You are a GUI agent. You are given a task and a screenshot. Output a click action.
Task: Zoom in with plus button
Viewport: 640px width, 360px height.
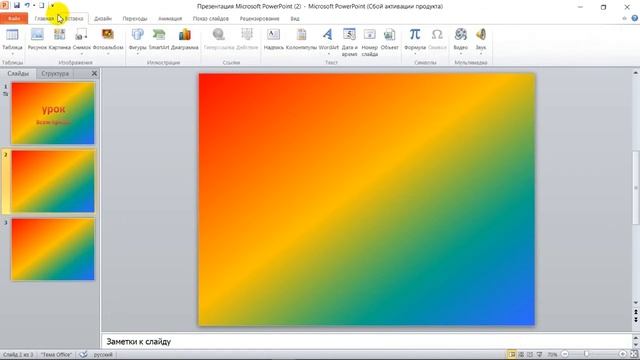click(x=622, y=354)
